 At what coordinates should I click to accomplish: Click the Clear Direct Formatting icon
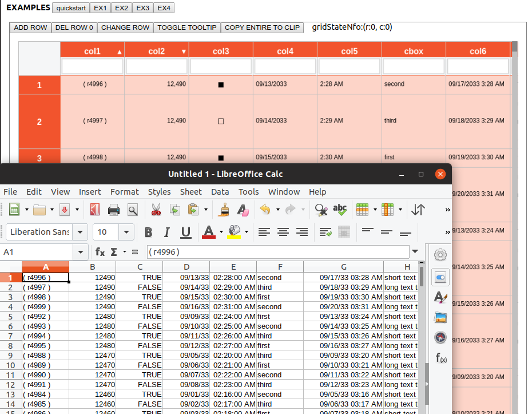tap(243, 210)
